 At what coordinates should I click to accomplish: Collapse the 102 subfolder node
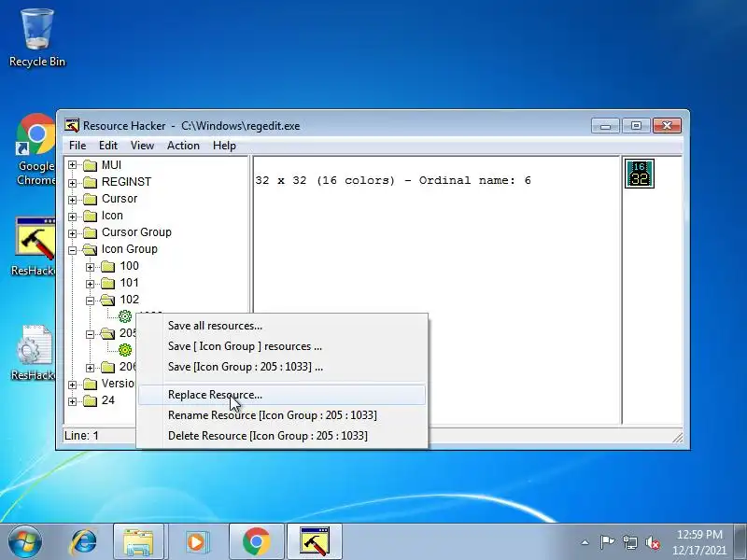[90, 301]
